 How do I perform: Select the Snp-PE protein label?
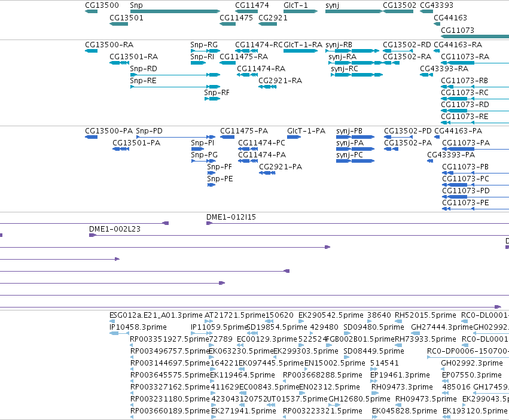220,179
